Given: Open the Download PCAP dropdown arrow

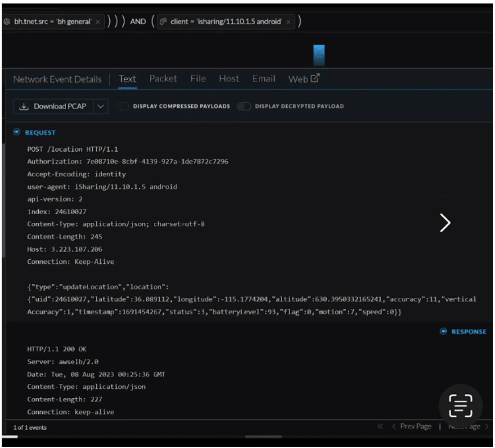Looking at the screenshot, I should click(x=101, y=106).
